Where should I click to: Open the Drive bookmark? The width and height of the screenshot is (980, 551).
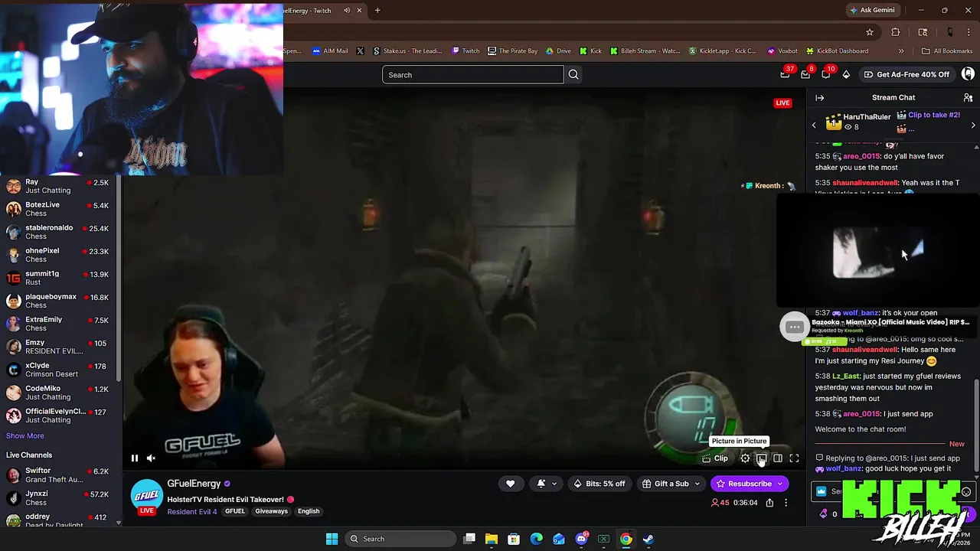pyautogui.click(x=558, y=51)
